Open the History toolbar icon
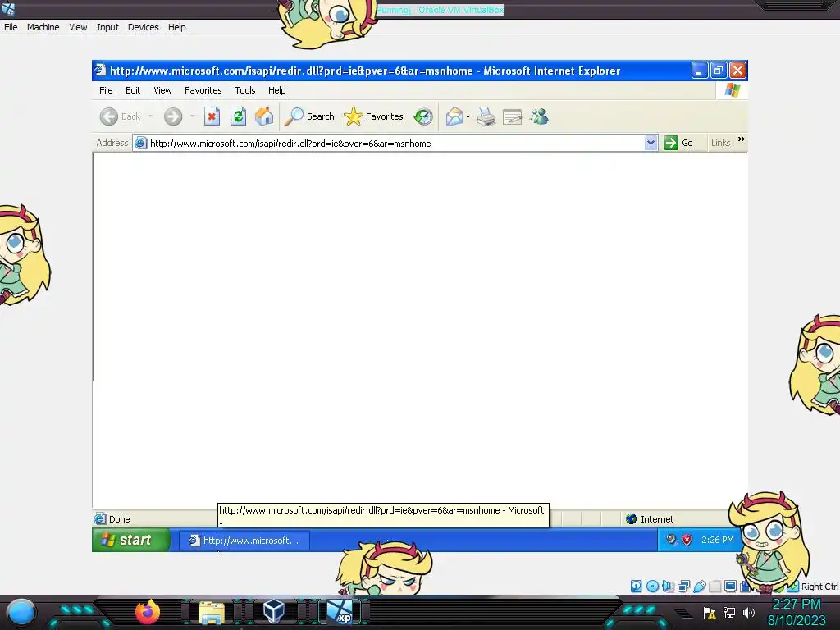The image size is (840, 630). [x=423, y=116]
